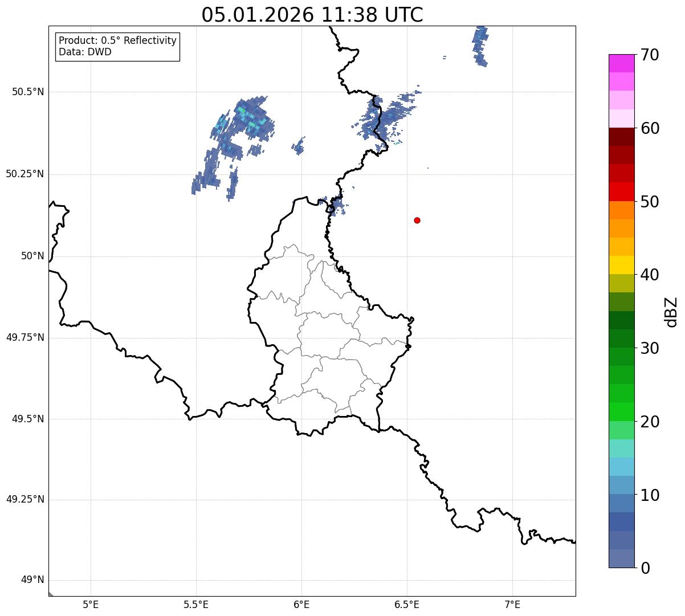Select the orange colorbar swatch below 50

(621, 210)
